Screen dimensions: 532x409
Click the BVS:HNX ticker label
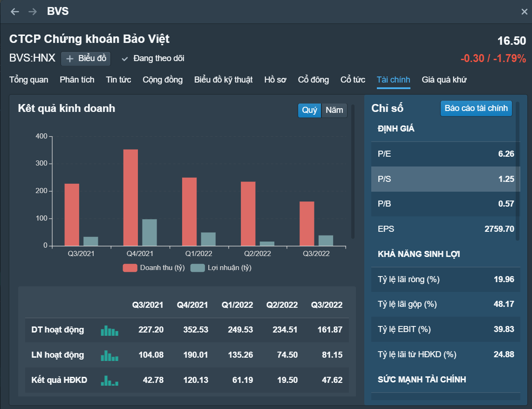[32, 58]
